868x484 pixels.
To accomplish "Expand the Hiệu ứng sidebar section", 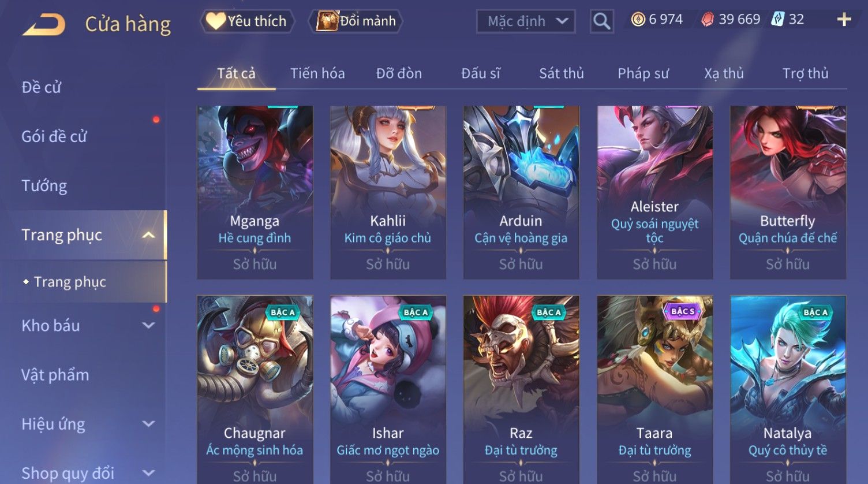I will pos(148,424).
